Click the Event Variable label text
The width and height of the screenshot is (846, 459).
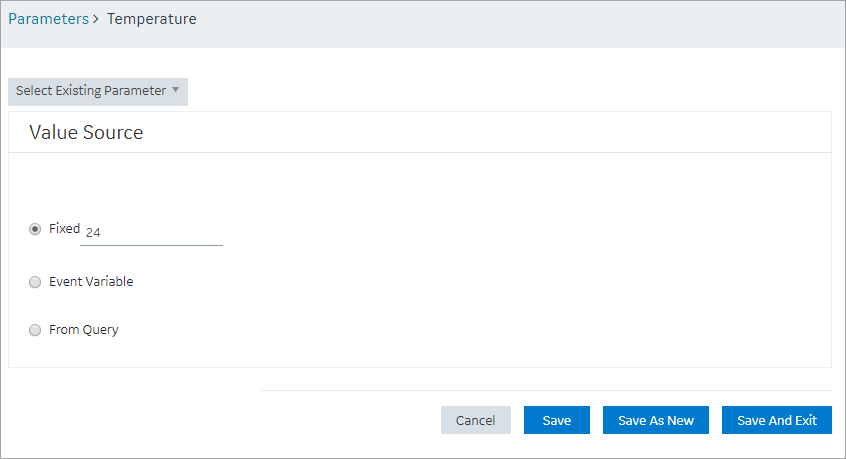pyautogui.click(x=91, y=282)
